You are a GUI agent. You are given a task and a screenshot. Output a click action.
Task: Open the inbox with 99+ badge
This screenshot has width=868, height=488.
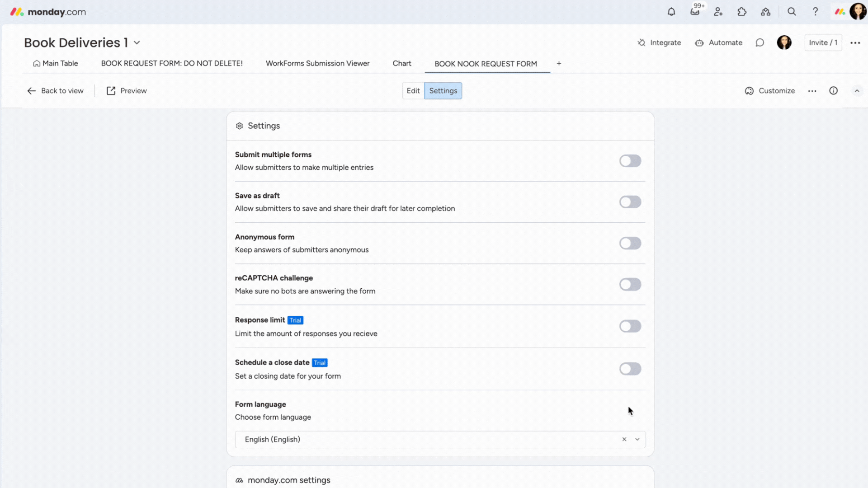coord(695,11)
